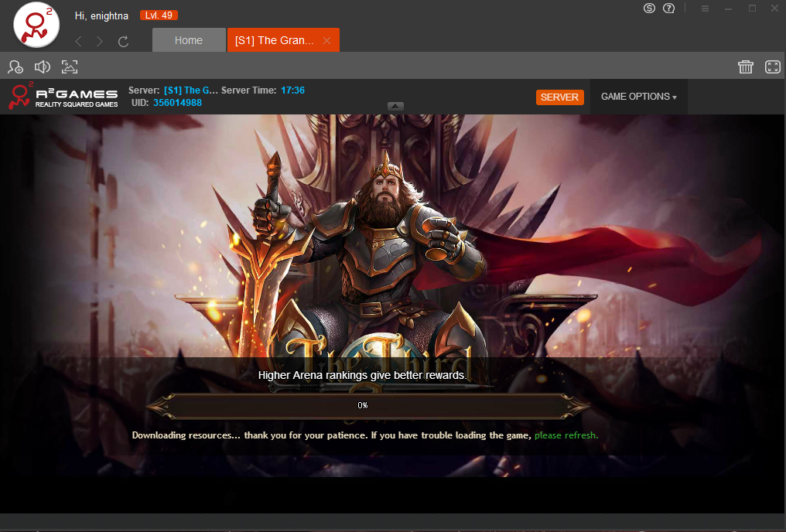Click the add account icon

[x=15, y=67]
